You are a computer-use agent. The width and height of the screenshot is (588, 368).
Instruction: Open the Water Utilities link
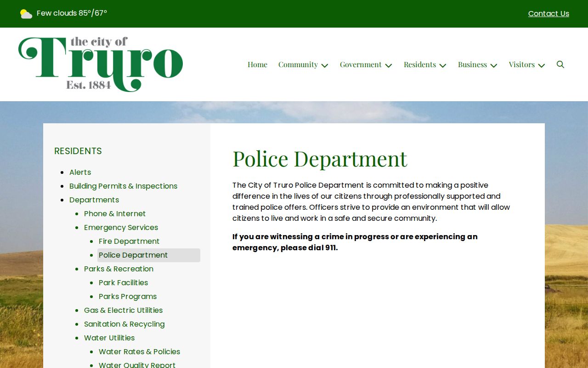click(x=109, y=338)
